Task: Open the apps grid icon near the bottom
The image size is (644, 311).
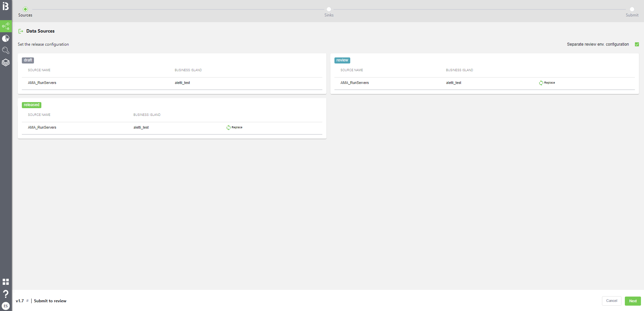Action: click(6, 282)
